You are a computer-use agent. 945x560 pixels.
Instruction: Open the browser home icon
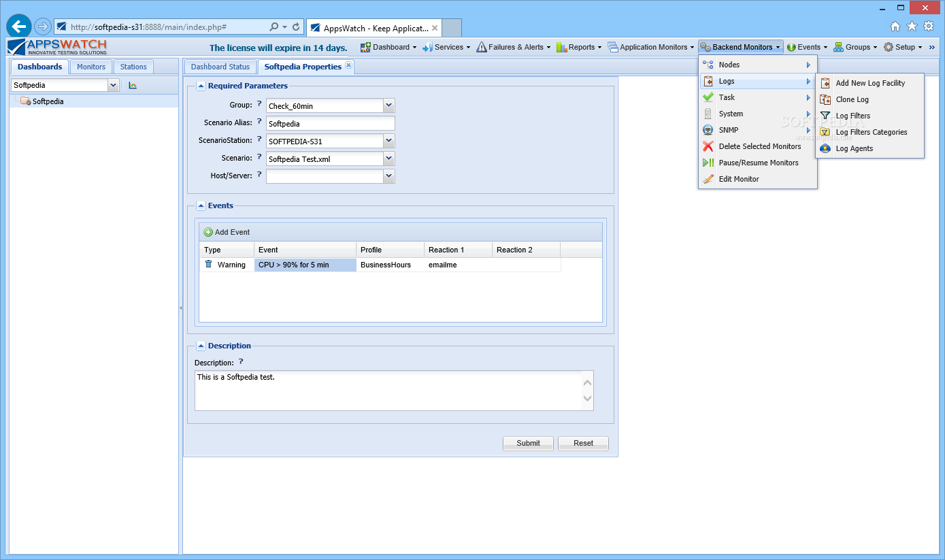click(895, 27)
